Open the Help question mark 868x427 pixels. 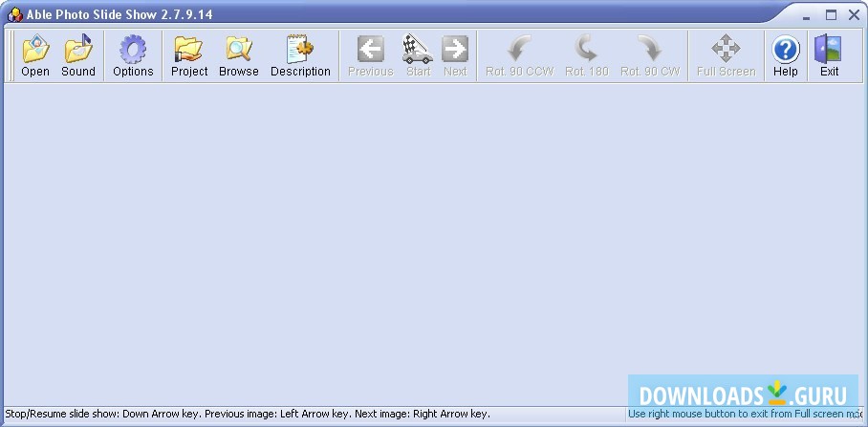(x=786, y=55)
